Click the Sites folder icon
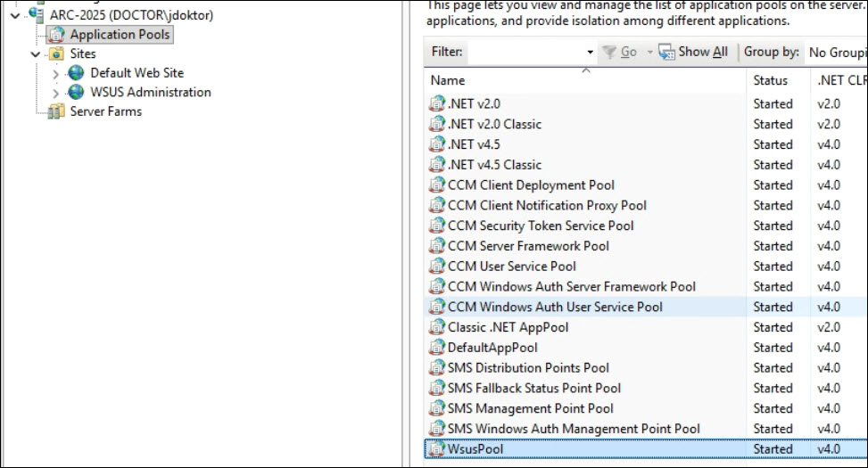868x468 pixels. pos(57,54)
